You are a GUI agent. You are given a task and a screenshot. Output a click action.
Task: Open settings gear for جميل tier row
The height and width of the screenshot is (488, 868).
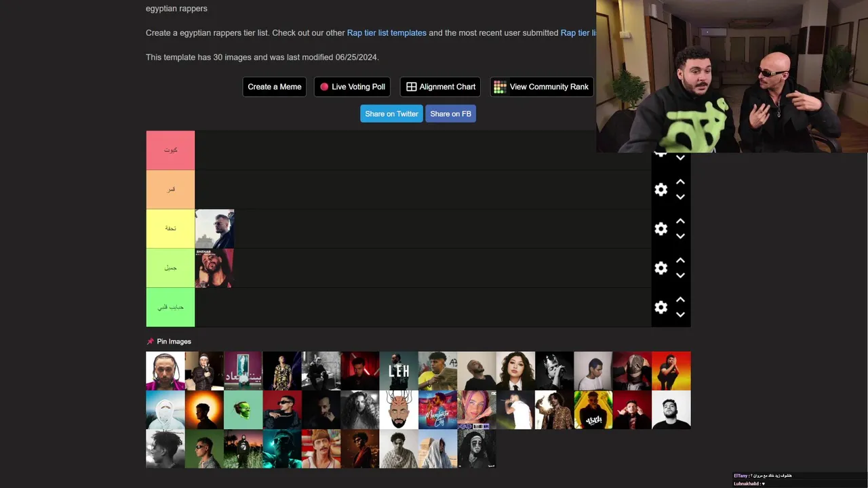660,268
